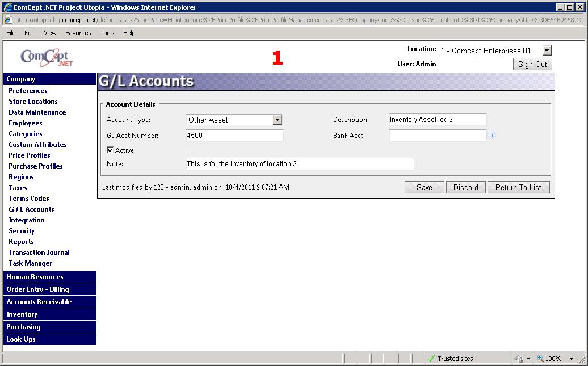Screen dimensions: 588x366
Task: Open the Account Type dropdown
Action: pyautogui.click(x=277, y=120)
